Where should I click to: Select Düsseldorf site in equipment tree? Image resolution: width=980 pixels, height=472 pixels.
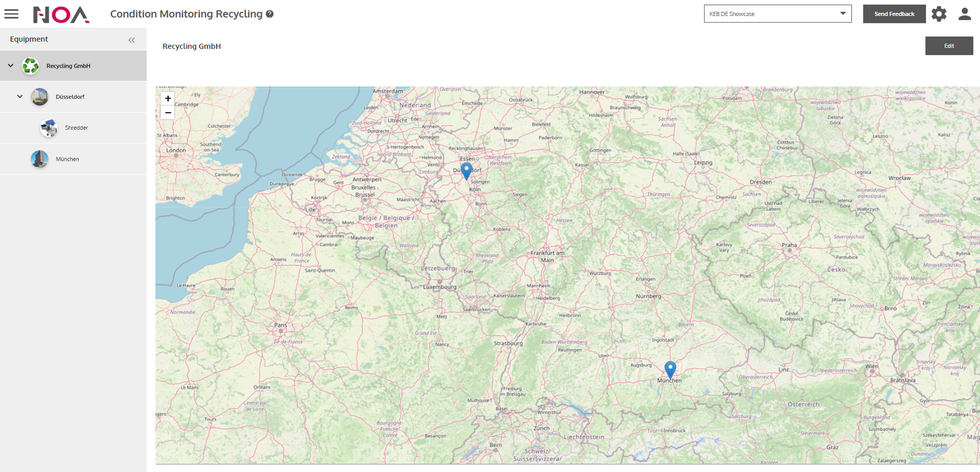click(70, 97)
